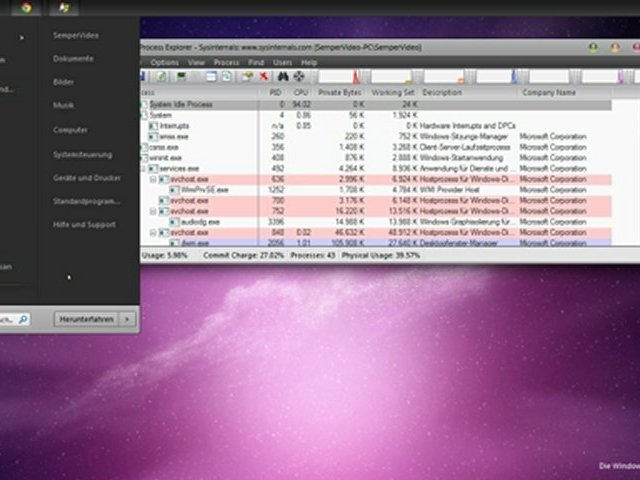This screenshot has height=480, width=640.
Task: Click the show lower pane window icon
Action: [x=211, y=76]
